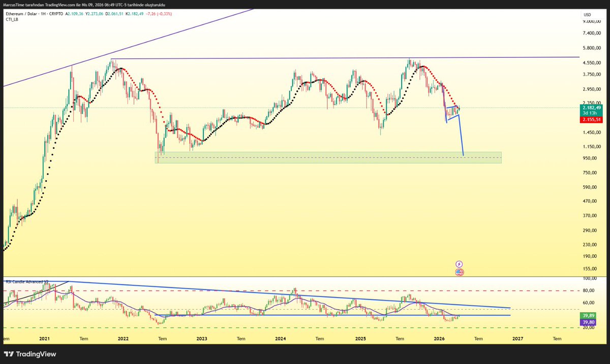610x364 pixels.
Task: Click the 2022 time axis label
Action: (x=123, y=338)
